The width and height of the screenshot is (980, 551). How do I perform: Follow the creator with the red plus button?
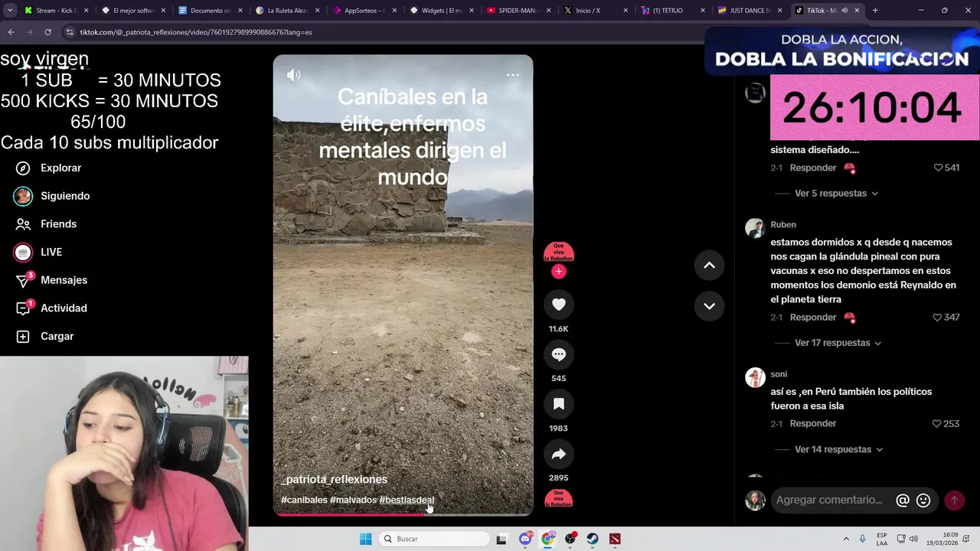click(559, 271)
